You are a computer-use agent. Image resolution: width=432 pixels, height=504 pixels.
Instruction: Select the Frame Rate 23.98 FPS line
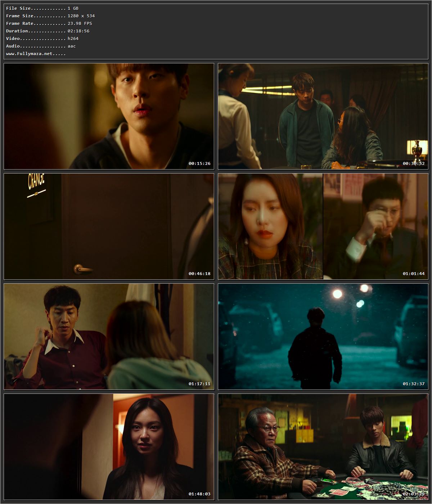point(49,23)
